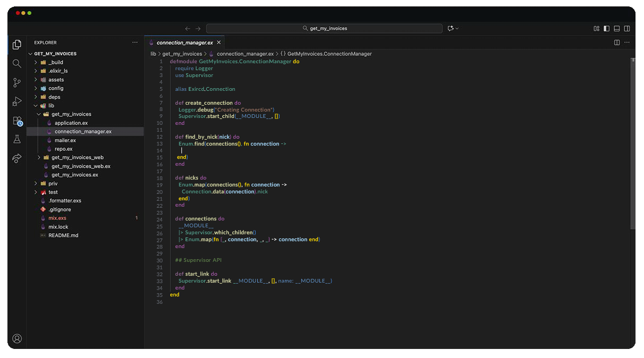
Task: Toggle the bottom panel visibility
Action: coord(617,28)
